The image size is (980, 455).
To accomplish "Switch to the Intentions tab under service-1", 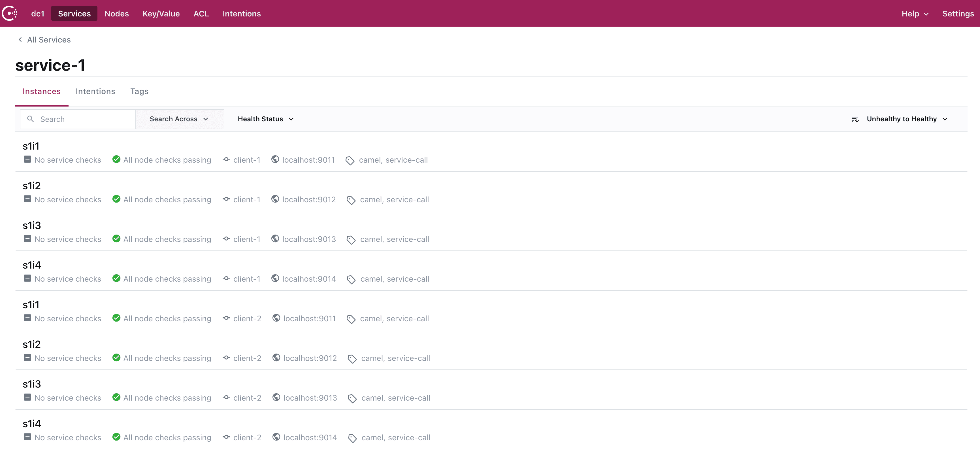I will 95,91.
